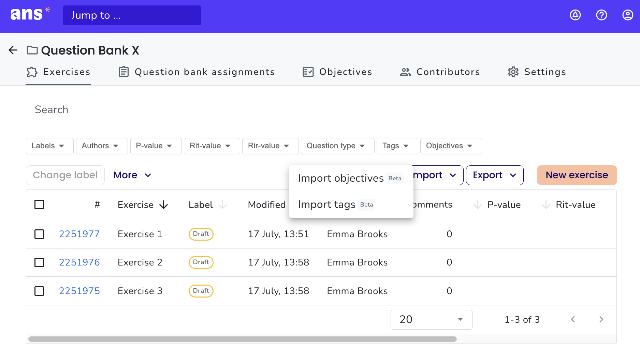This screenshot has width=640, height=364.
Task: Click the horizontal table scrollbar
Action: (x=243, y=339)
